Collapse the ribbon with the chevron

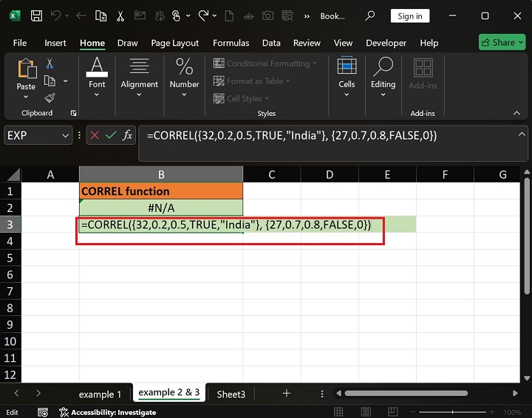pyautogui.click(x=516, y=113)
